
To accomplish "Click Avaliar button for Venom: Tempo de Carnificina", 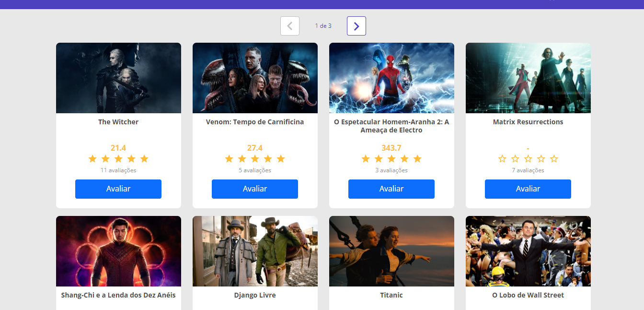I will [255, 189].
